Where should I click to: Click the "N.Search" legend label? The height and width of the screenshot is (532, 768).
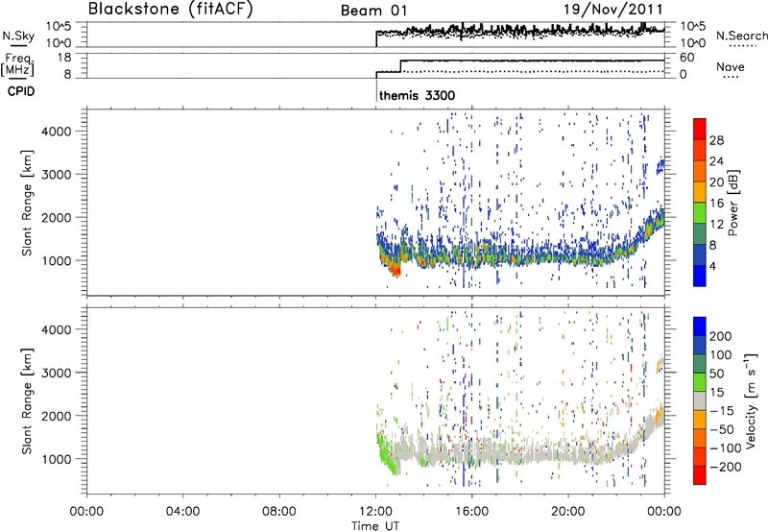point(742,36)
